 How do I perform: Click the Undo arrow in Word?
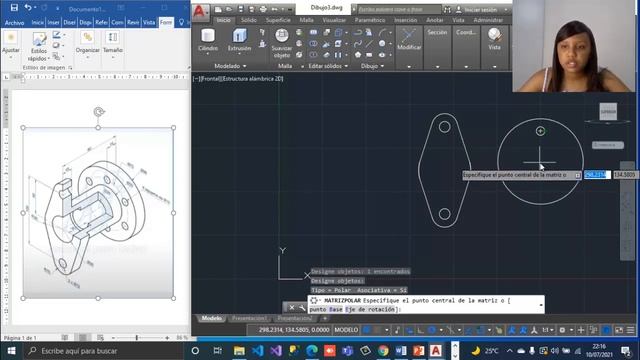(27, 7)
